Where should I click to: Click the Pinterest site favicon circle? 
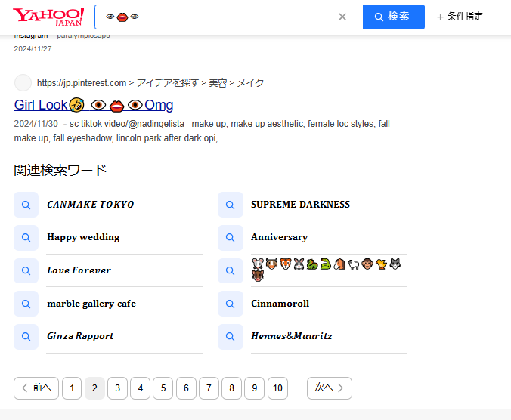pos(23,82)
